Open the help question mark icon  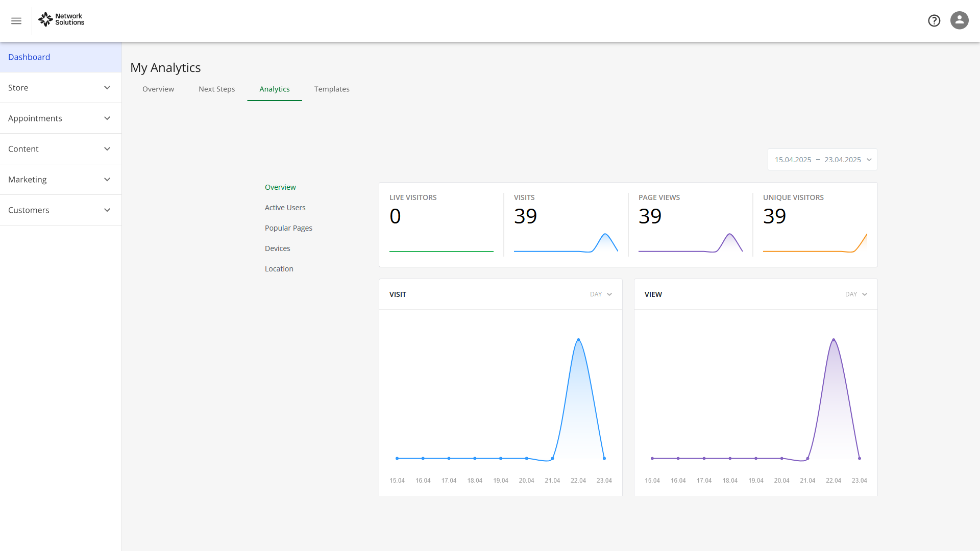934,20
